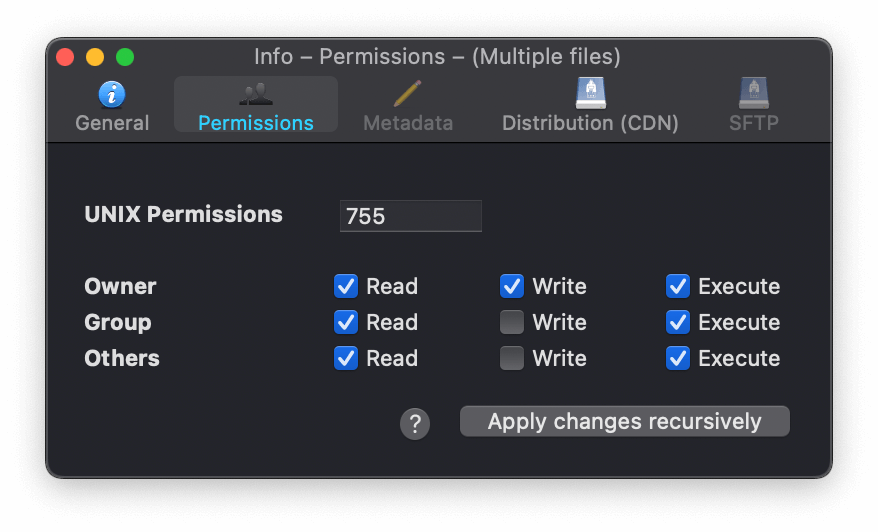Enable Group Write permission
Viewport: 878px width, 532px height.
point(512,323)
